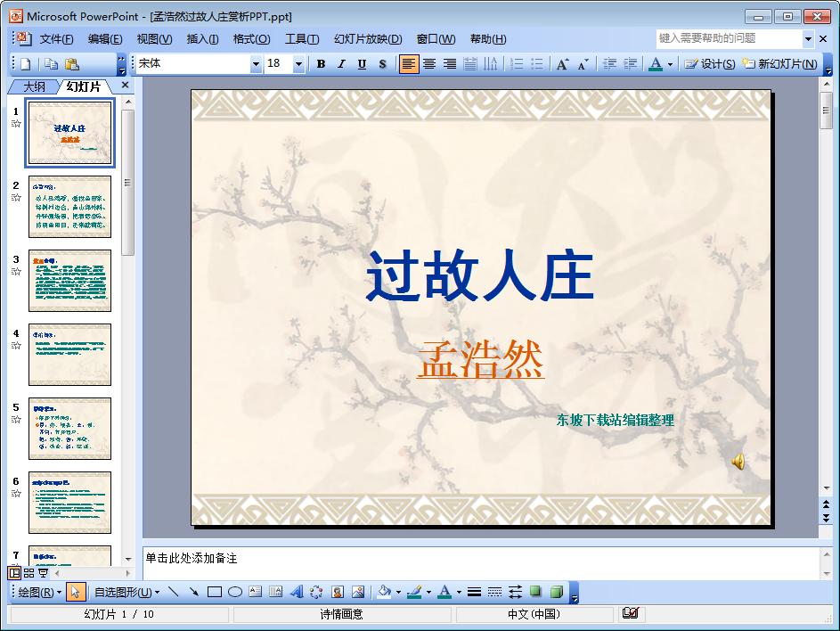Insert a vertical text box
The height and width of the screenshot is (631, 840).
click(275, 592)
